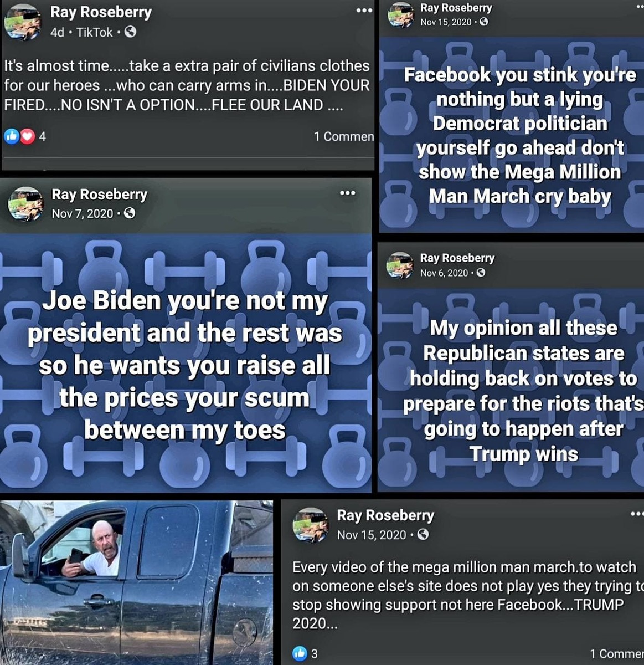Open the man in truck photo
The height and width of the screenshot is (665, 644).
coord(137,582)
